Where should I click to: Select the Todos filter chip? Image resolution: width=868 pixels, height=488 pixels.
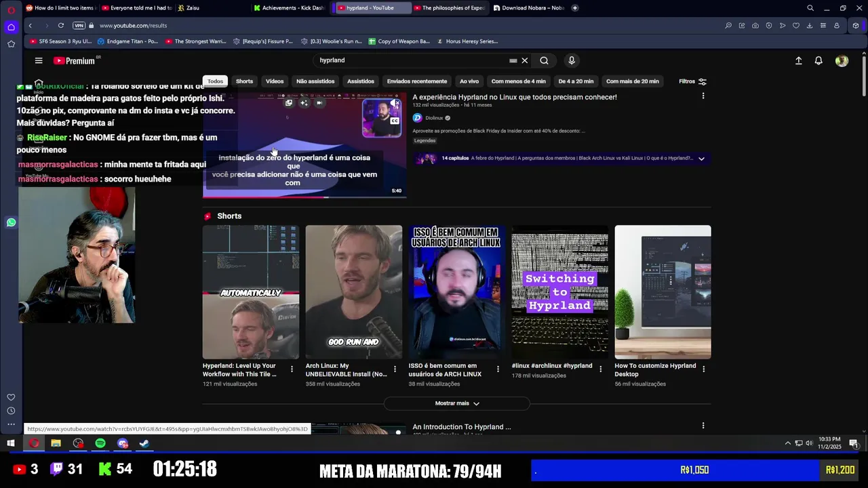tap(215, 81)
